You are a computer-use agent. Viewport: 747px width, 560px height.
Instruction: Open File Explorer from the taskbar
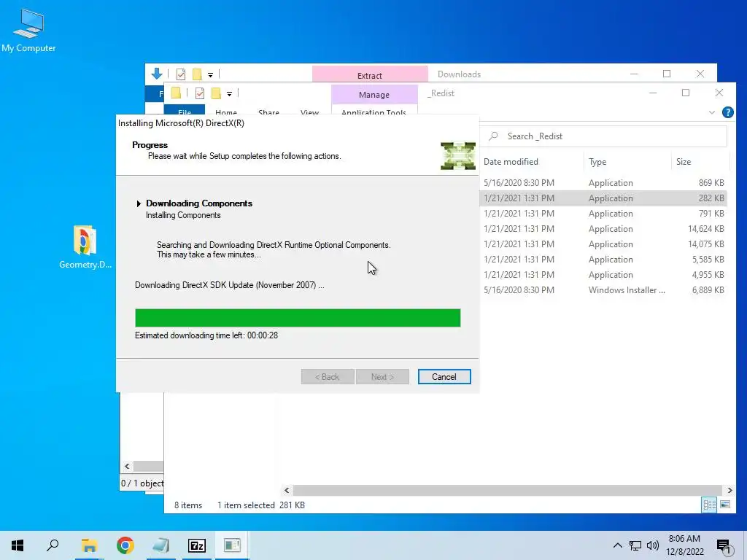89,545
